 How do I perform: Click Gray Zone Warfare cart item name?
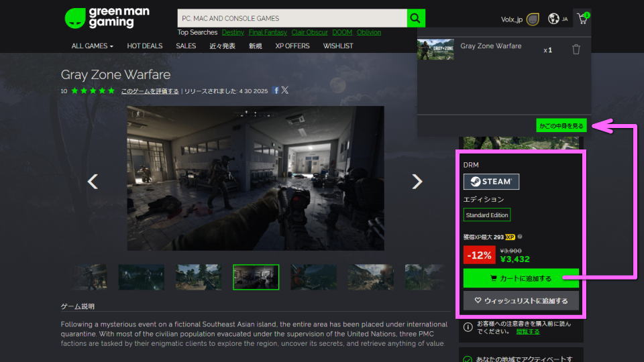pos(491,46)
